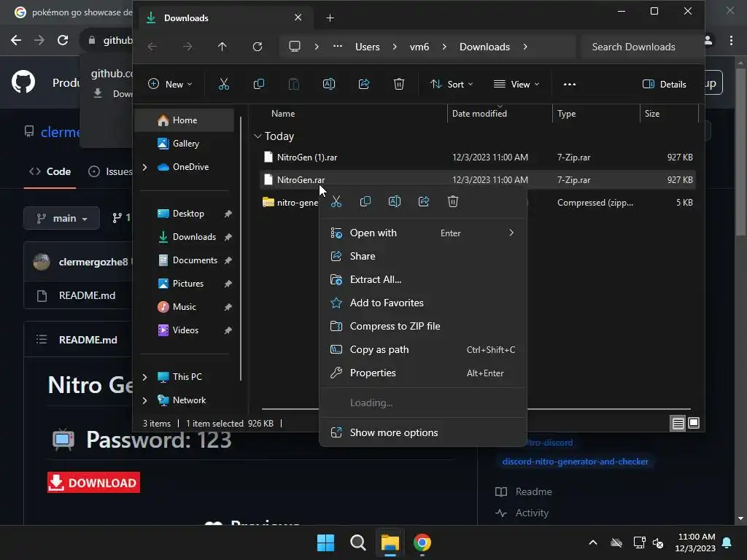Click Rename icon in Explorer toolbar
The image size is (747, 560).
(329, 85)
